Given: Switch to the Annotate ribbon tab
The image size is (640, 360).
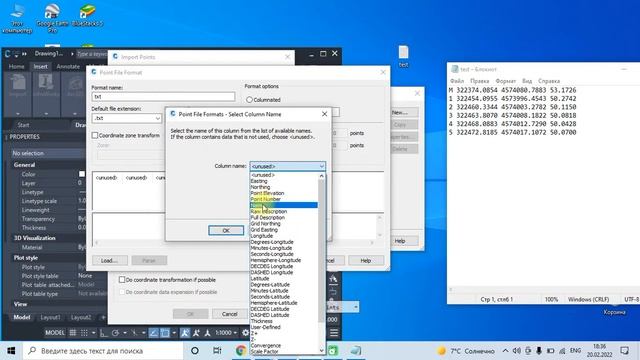Looking at the screenshot, I should 68,67.
